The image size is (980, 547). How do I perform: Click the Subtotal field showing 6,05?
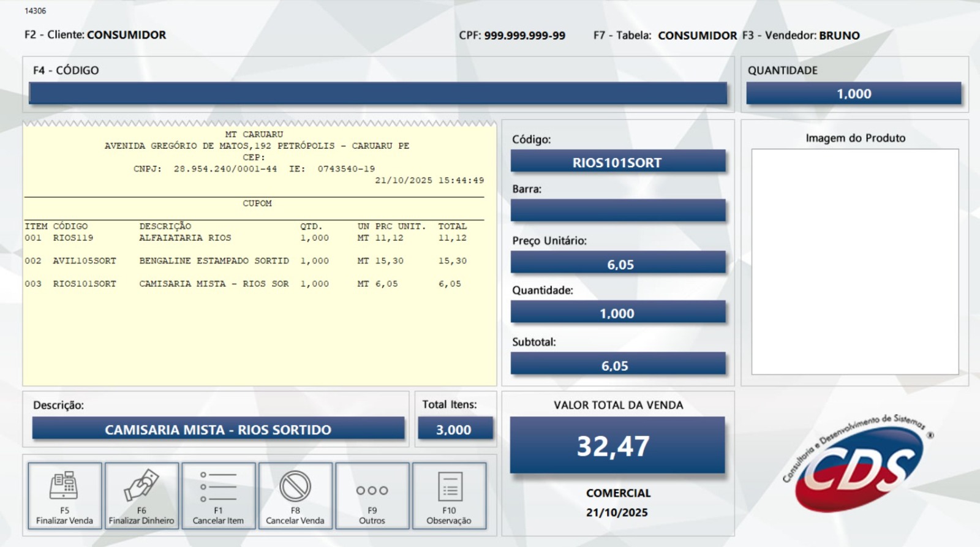(618, 363)
